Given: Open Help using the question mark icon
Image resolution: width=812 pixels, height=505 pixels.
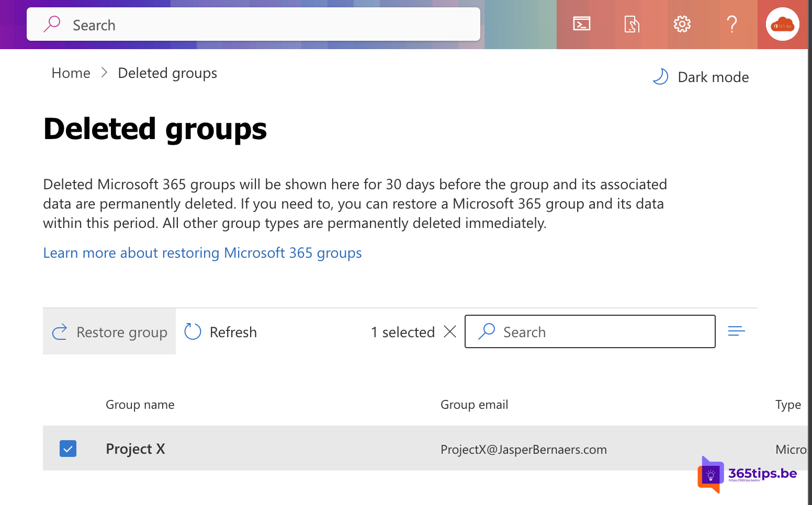Looking at the screenshot, I should point(732,24).
